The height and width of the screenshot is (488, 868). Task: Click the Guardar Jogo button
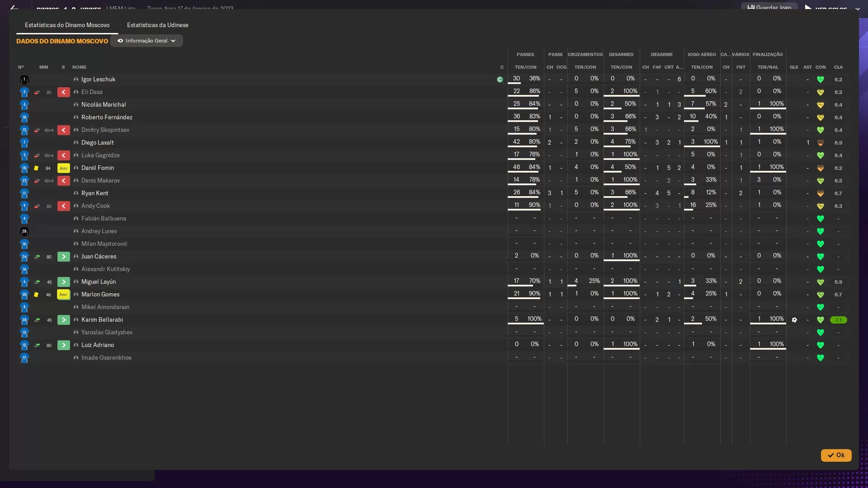pos(769,8)
